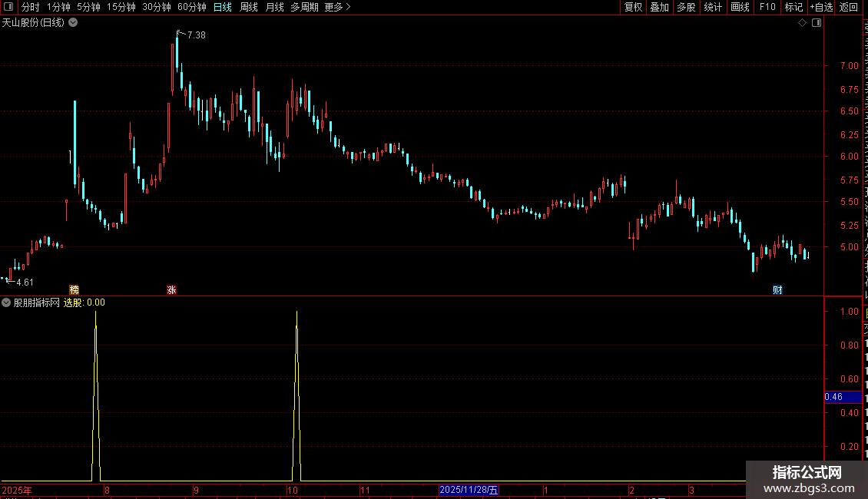Click the 返回 back button
This screenshot has height=499, width=868.
coord(848,7)
